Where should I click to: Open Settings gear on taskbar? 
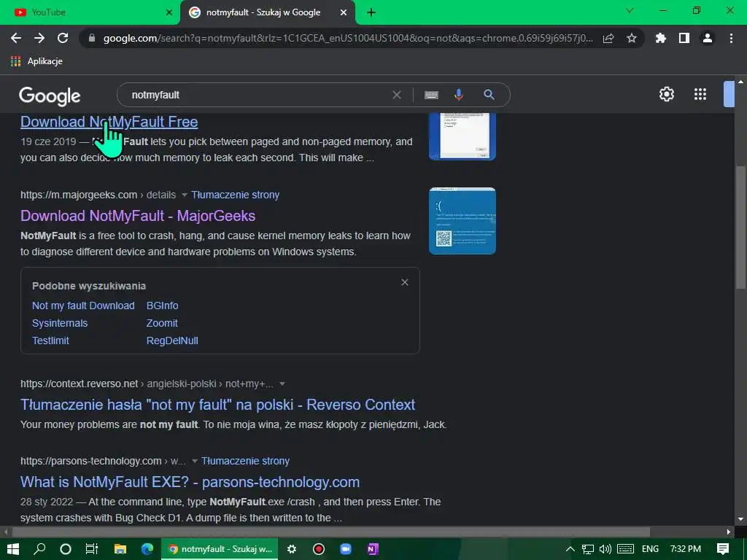292,549
